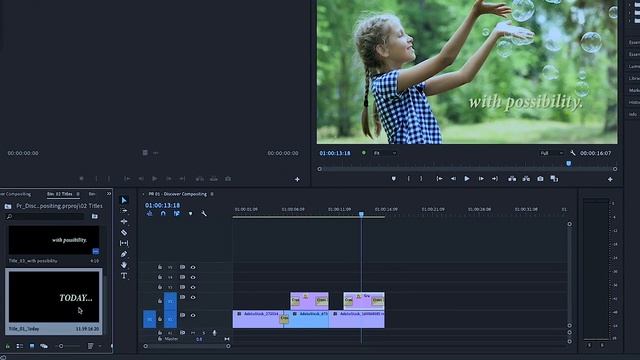Toggle eye visibility of fourth video track

coord(193,297)
